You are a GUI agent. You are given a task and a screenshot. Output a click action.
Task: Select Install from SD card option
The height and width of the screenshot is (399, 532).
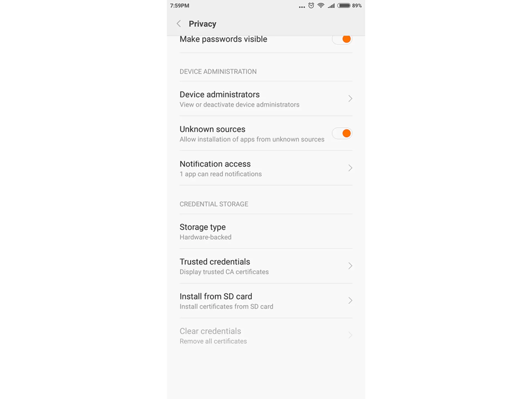pyautogui.click(x=266, y=301)
